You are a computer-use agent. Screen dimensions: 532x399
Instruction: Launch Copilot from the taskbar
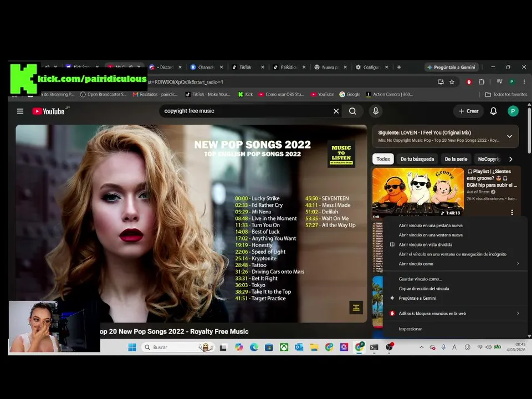(x=239, y=347)
